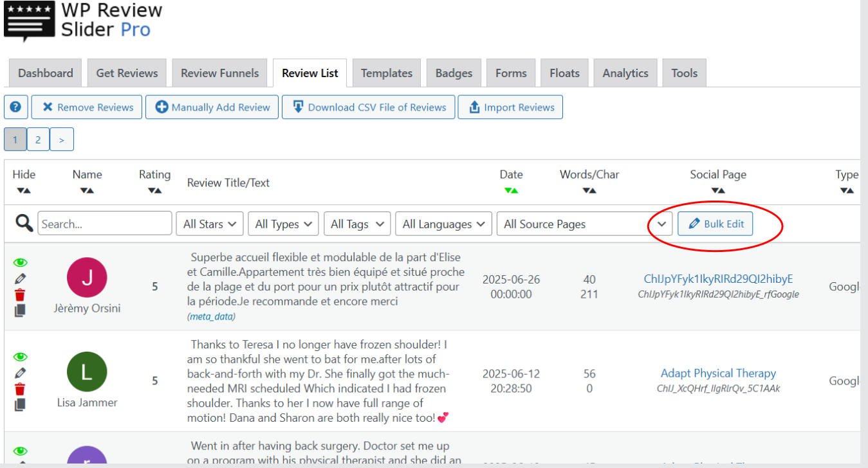The width and height of the screenshot is (868, 468).
Task: Click Lisa Jammer green avatar
Action: (87, 372)
